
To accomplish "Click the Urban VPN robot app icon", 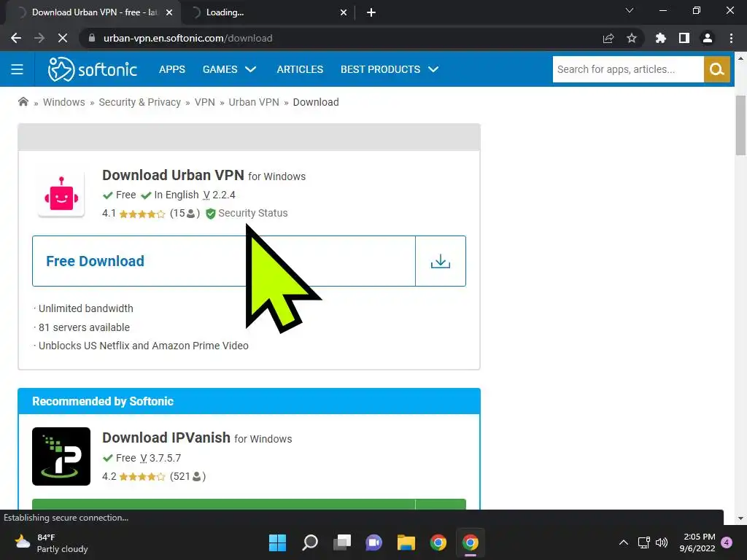I will (x=61, y=195).
